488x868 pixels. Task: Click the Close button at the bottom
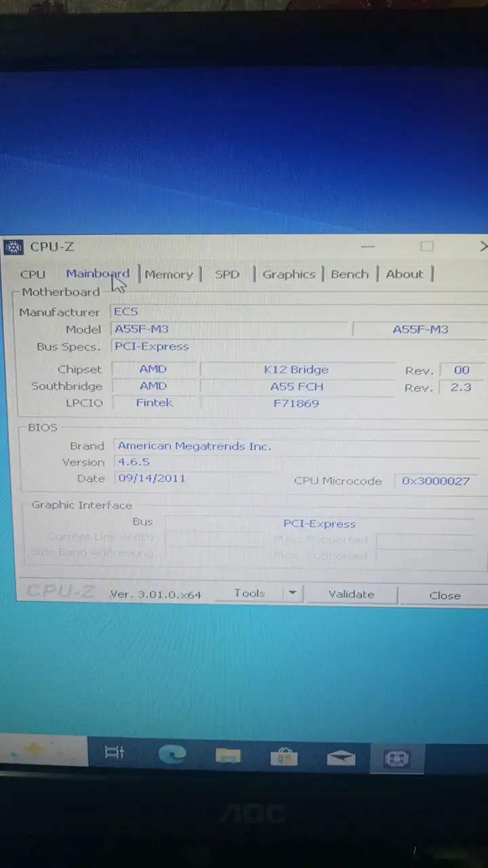(445, 595)
